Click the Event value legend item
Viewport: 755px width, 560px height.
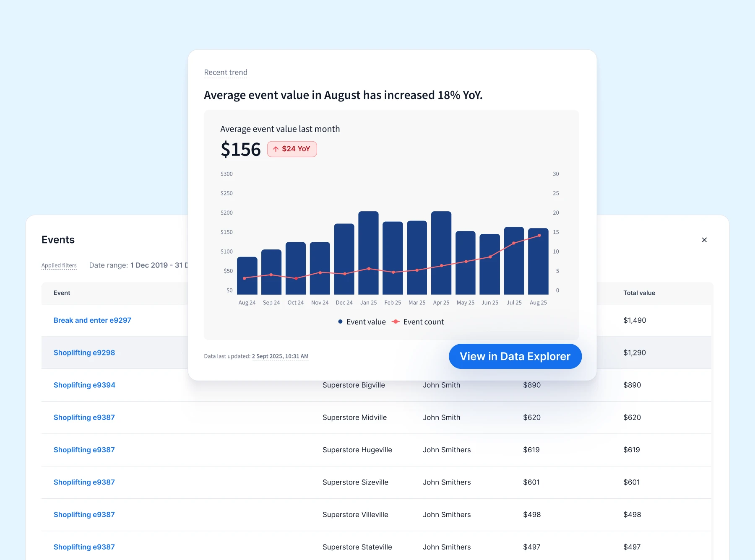coord(362,322)
